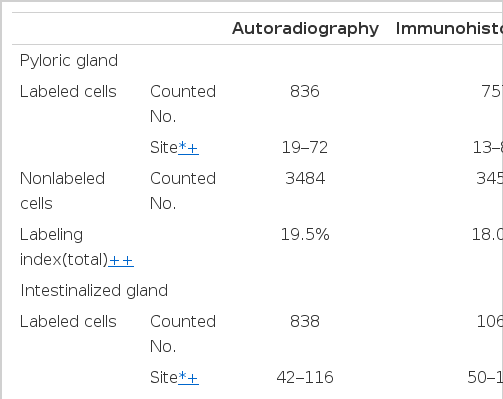Screen dimensions: 503x399
Task: Click the 19–72 site range value
Action: 305,147
